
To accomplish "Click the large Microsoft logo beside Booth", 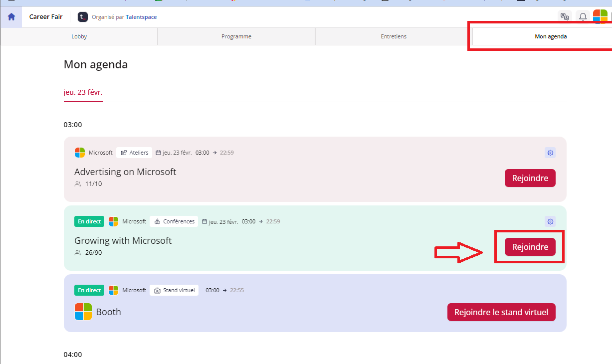I will click(83, 312).
